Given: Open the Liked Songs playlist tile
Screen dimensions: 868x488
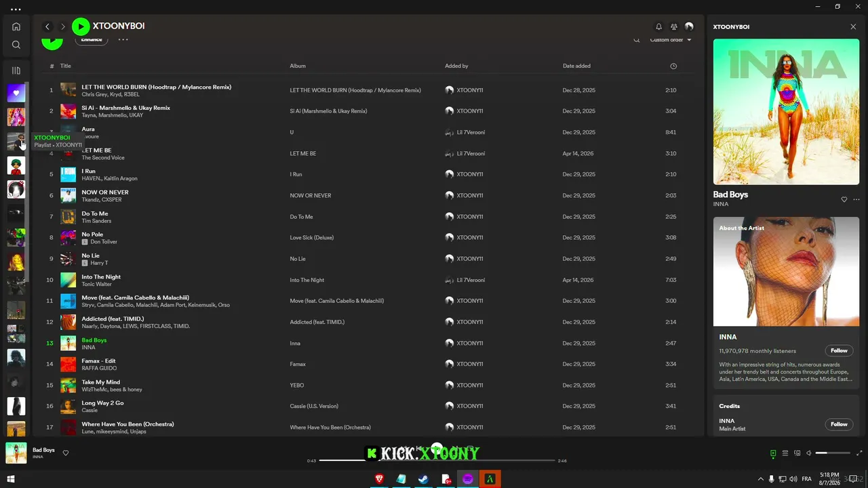Looking at the screenshot, I should 16,93.
